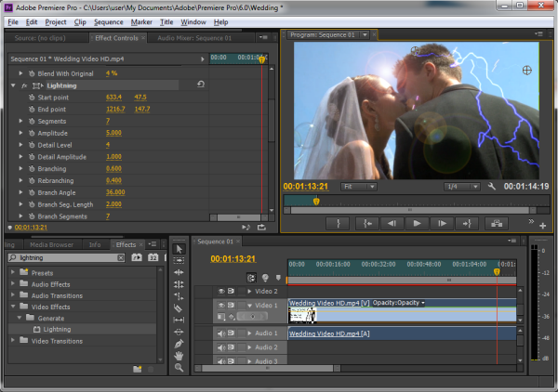Expand the Video 2 track
Screen dimensions: 558x392
(249, 291)
